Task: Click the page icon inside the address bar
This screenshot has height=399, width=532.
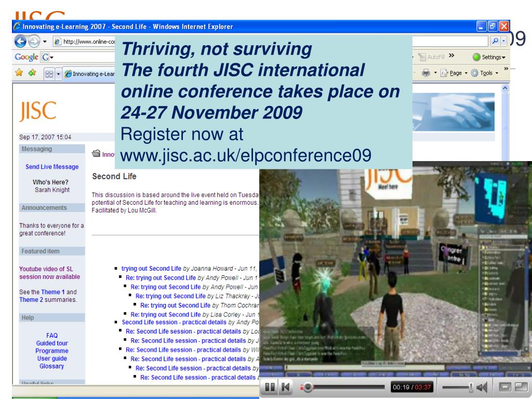Action: tap(58, 42)
